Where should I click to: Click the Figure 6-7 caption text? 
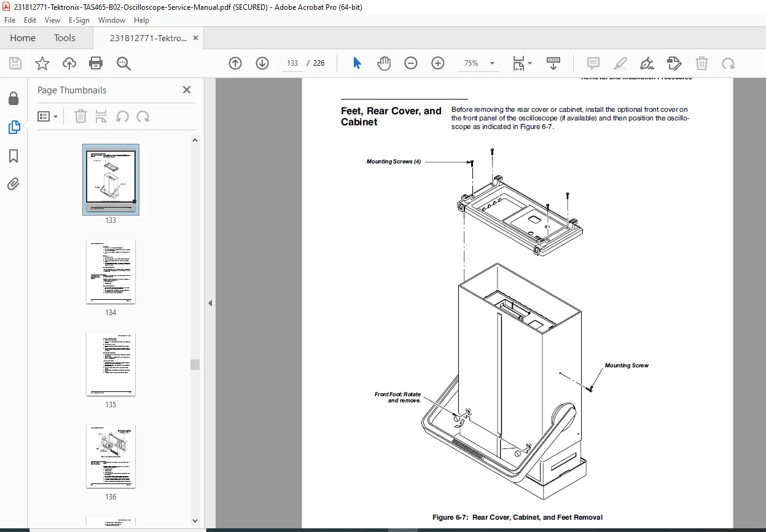517,517
